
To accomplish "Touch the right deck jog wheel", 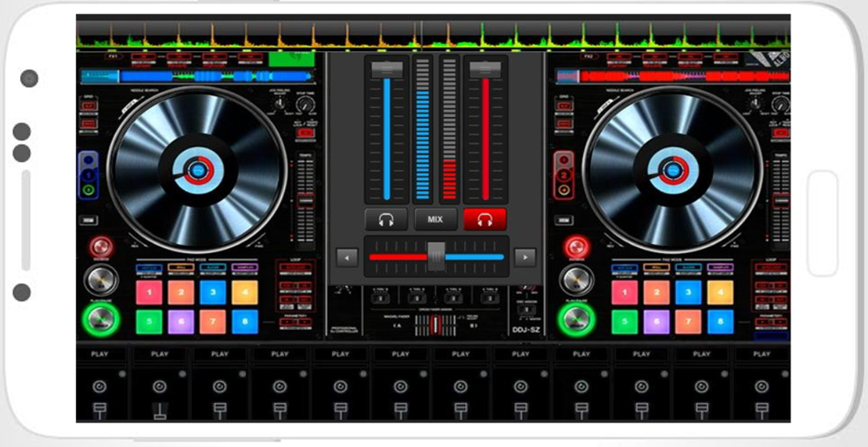I will 672,170.
